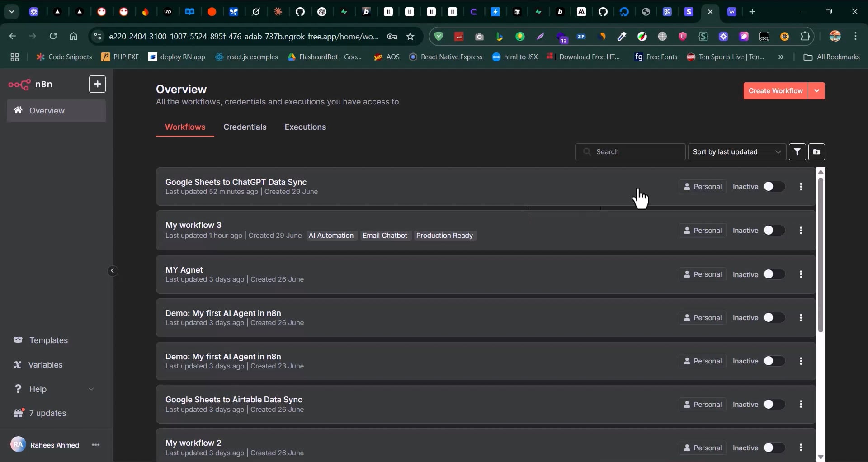This screenshot has height=462, width=868.
Task: Open the Sort by last updated dropdown
Action: point(736,152)
